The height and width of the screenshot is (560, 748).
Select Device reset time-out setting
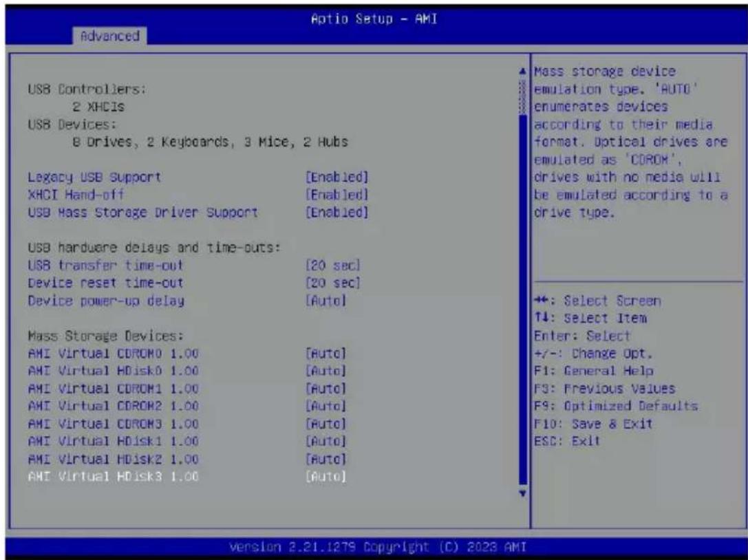(105, 283)
